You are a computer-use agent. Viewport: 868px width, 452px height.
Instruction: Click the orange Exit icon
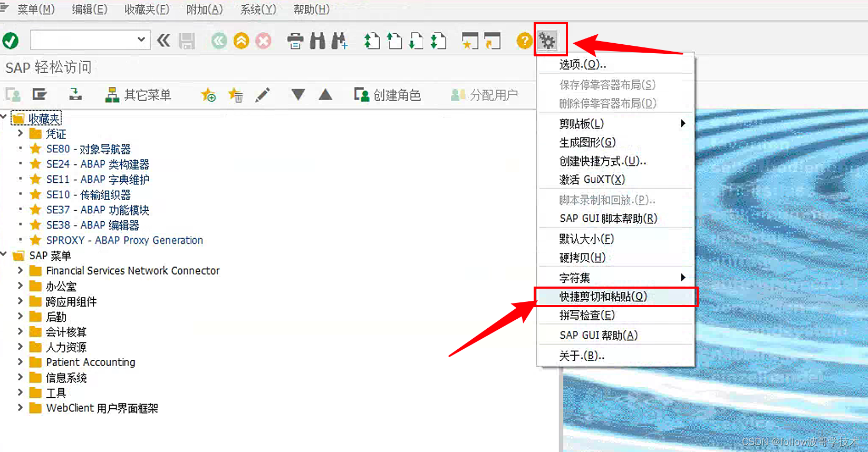point(242,41)
